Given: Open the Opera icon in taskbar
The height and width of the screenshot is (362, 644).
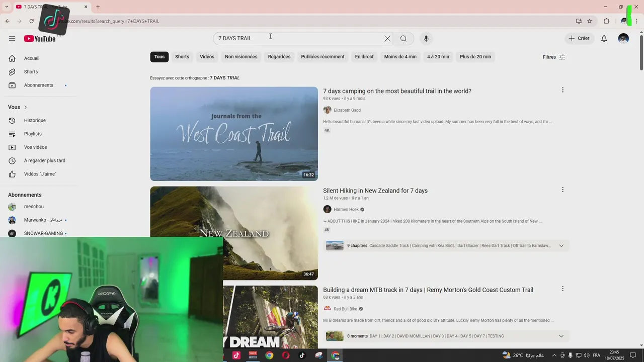Looking at the screenshot, I should (x=286, y=355).
